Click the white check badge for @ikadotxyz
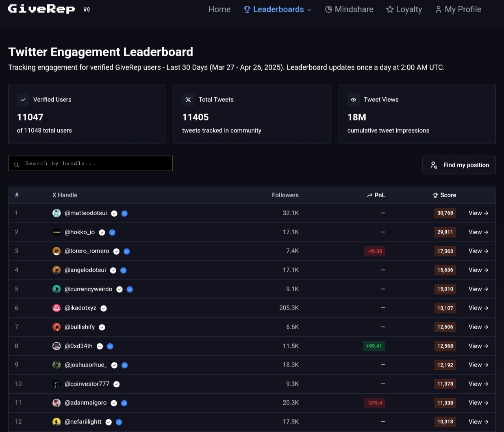The height and width of the screenshot is (432, 504). point(104,308)
